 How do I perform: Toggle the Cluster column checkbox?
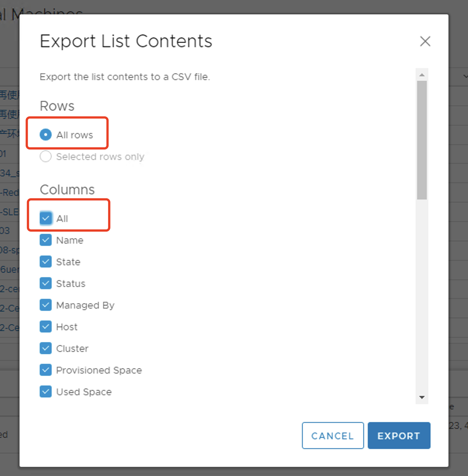pos(46,348)
